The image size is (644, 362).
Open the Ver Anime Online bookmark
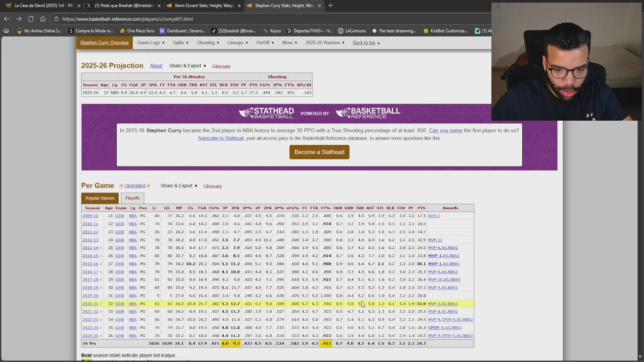pos(39,31)
